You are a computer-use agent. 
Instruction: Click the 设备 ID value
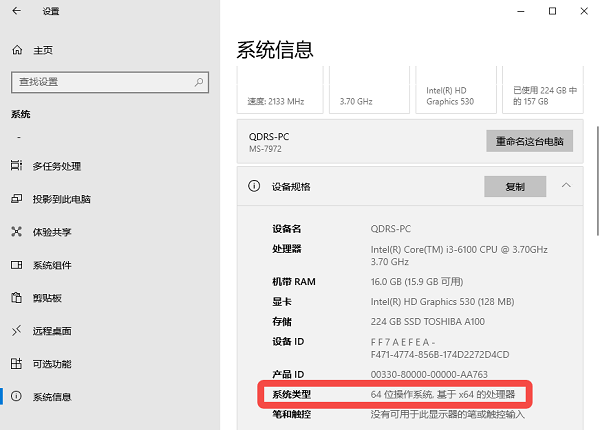[440, 348]
